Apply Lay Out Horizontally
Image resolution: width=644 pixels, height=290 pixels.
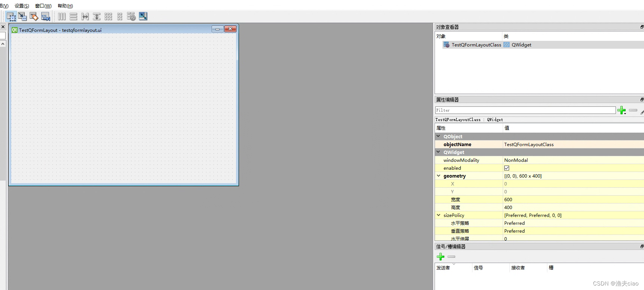point(62,16)
